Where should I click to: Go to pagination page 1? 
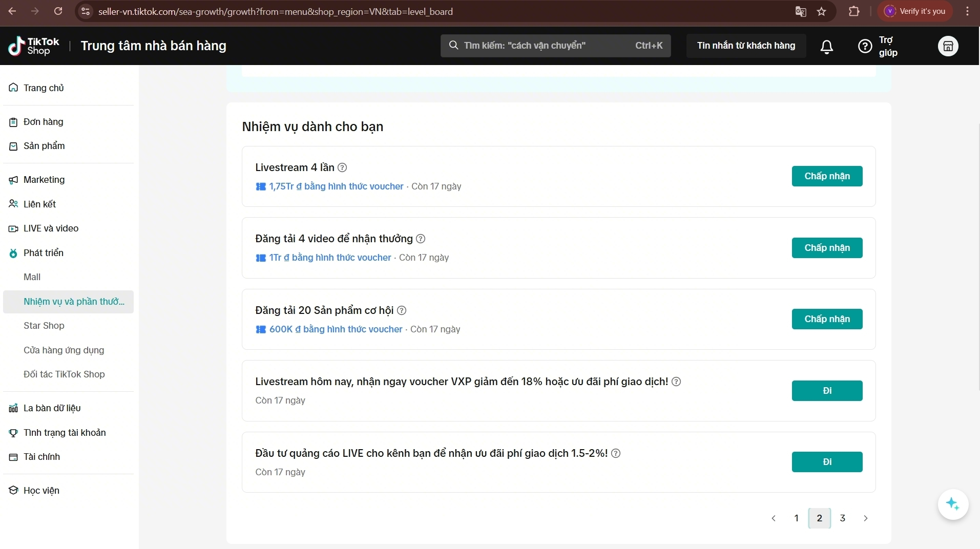point(796,518)
